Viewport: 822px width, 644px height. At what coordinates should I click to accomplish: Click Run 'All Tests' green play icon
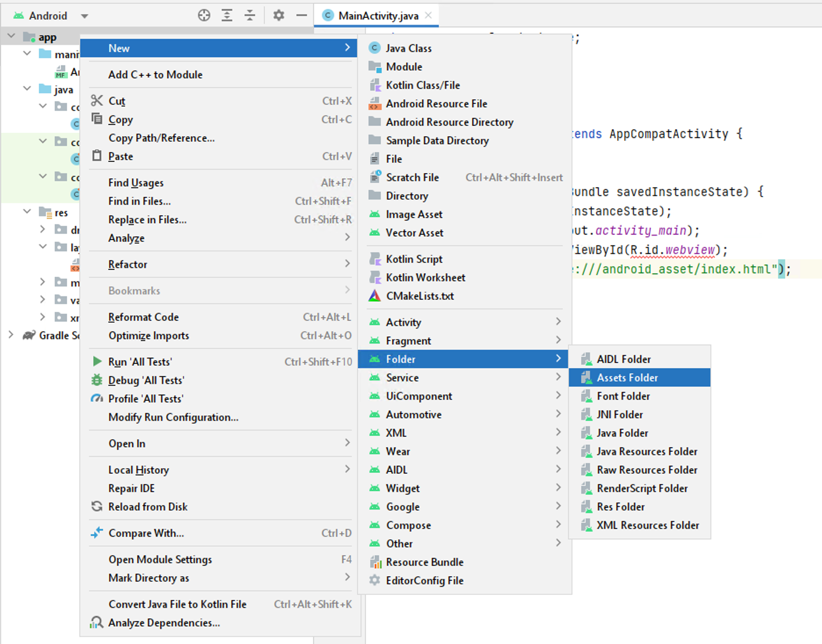pos(97,362)
